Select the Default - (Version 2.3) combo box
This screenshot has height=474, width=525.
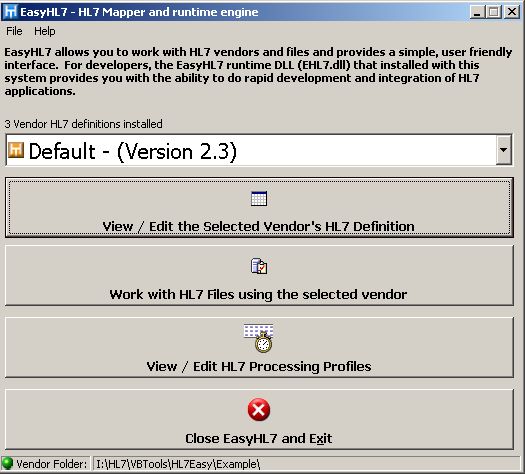click(258, 150)
